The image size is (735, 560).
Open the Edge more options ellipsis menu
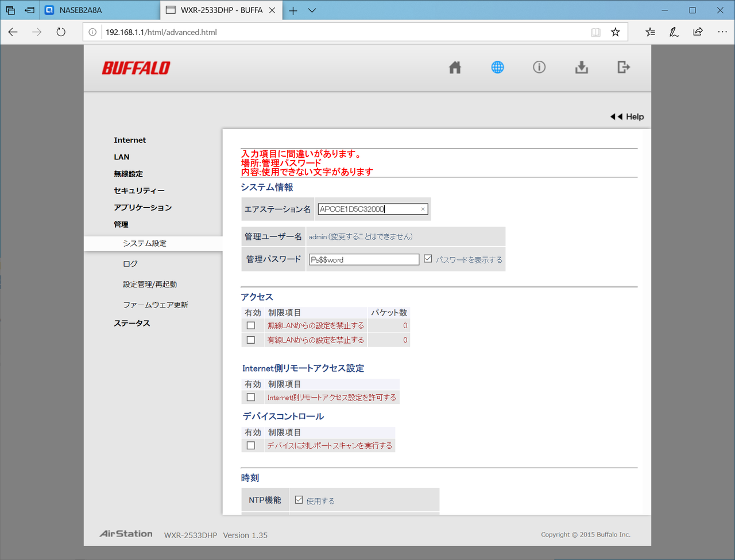[x=722, y=32]
